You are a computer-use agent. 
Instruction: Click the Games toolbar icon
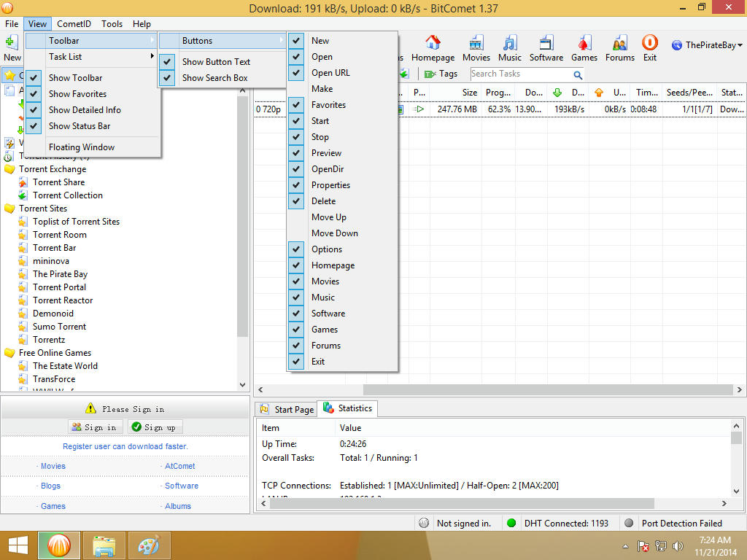584,43
